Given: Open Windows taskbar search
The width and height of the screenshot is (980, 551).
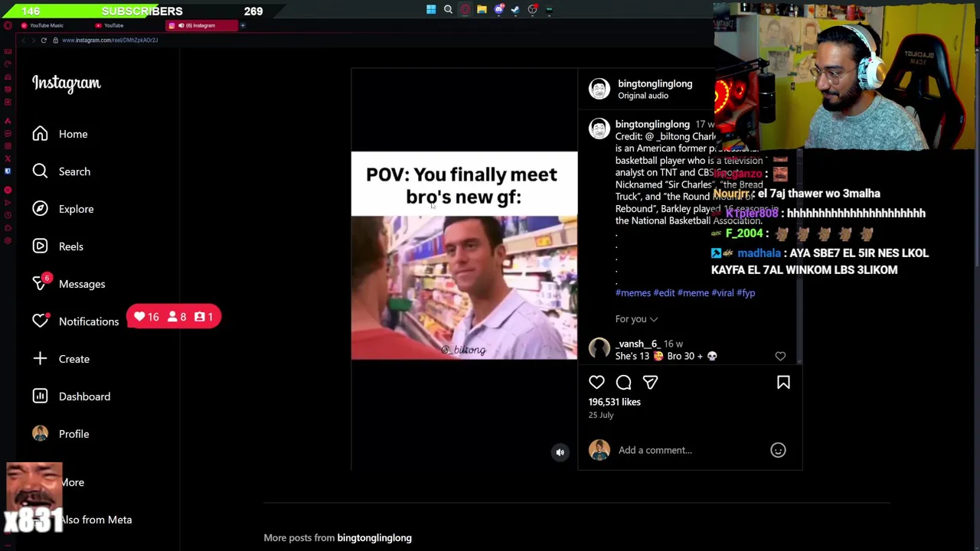Looking at the screenshot, I should tap(448, 10).
